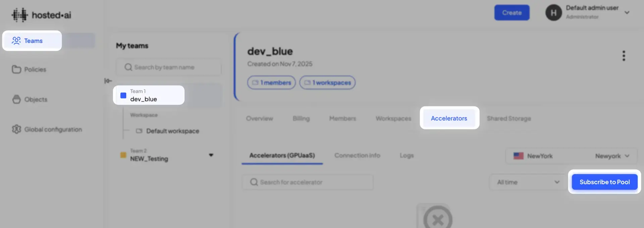Click the Create button
Image resolution: width=644 pixels, height=228 pixels.
coord(512,13)
